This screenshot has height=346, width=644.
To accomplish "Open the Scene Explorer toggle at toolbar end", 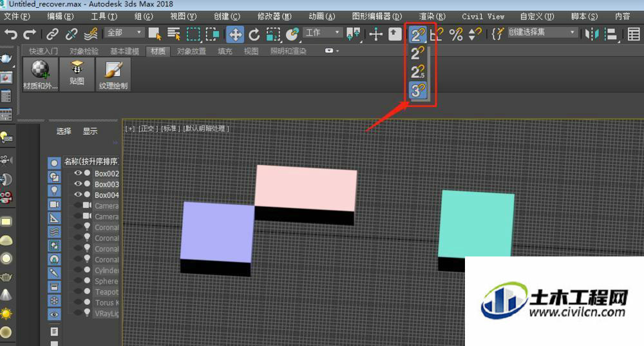I will point(634,34).
